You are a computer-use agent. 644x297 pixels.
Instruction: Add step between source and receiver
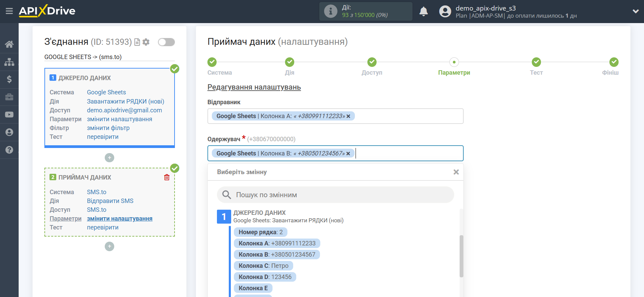click(x=109, y=158)
